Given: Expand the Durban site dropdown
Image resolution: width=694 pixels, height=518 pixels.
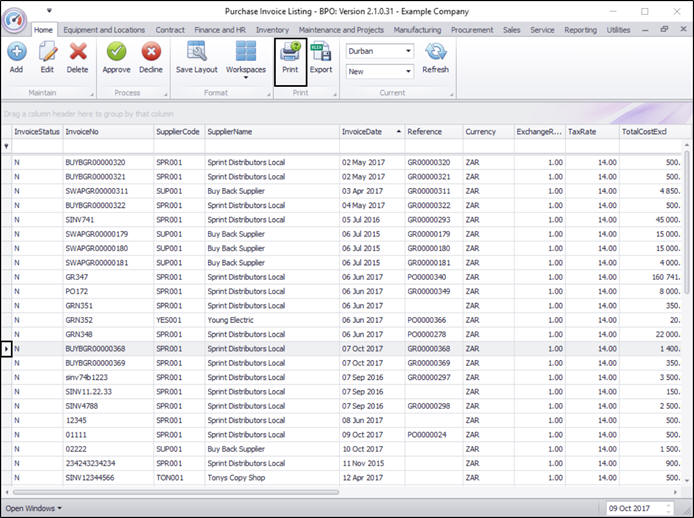Looking at the screenshot, I should [407, 50].
